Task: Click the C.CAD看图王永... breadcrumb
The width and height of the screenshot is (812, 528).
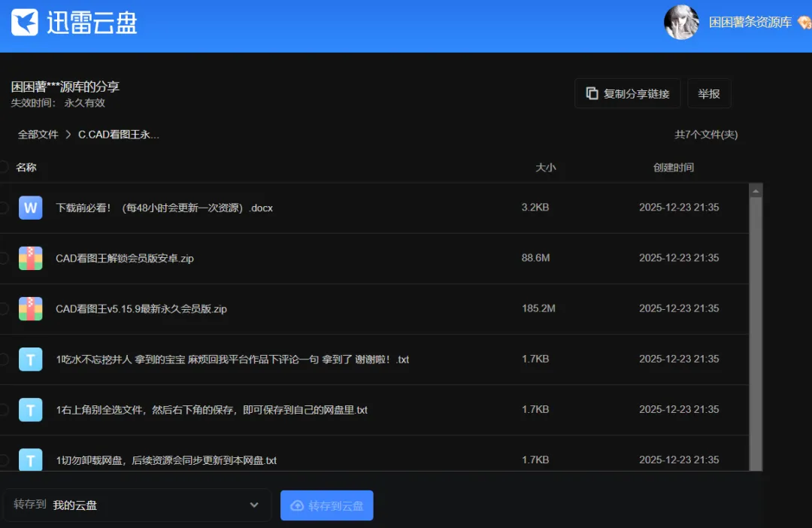Action: coord(119,135)
